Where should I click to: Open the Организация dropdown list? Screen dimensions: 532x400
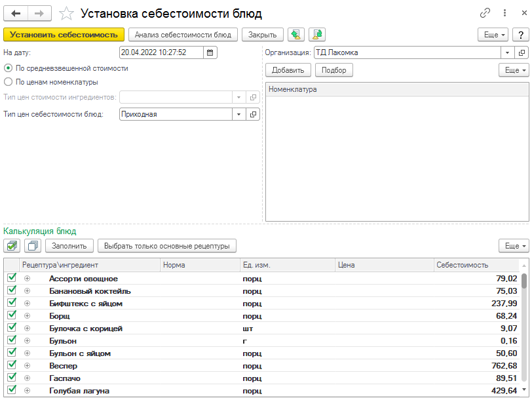[506, 52]
